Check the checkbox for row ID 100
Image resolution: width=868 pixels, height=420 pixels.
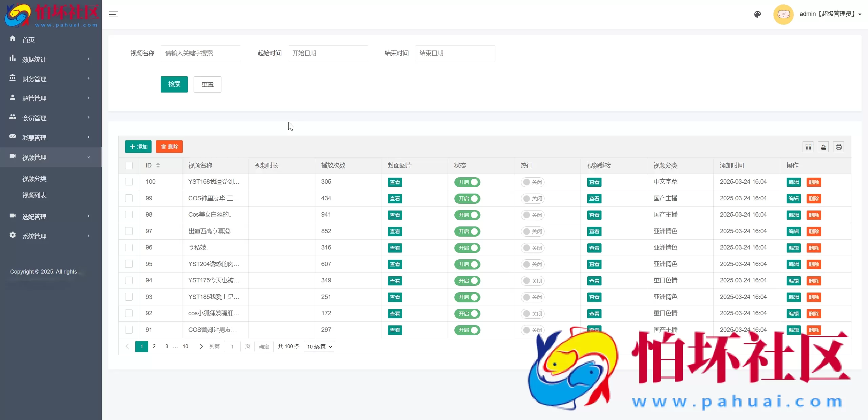pos(129,182)
